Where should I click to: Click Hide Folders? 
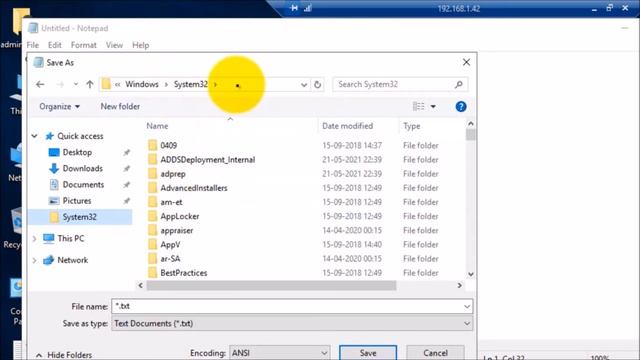coord(64,355)
